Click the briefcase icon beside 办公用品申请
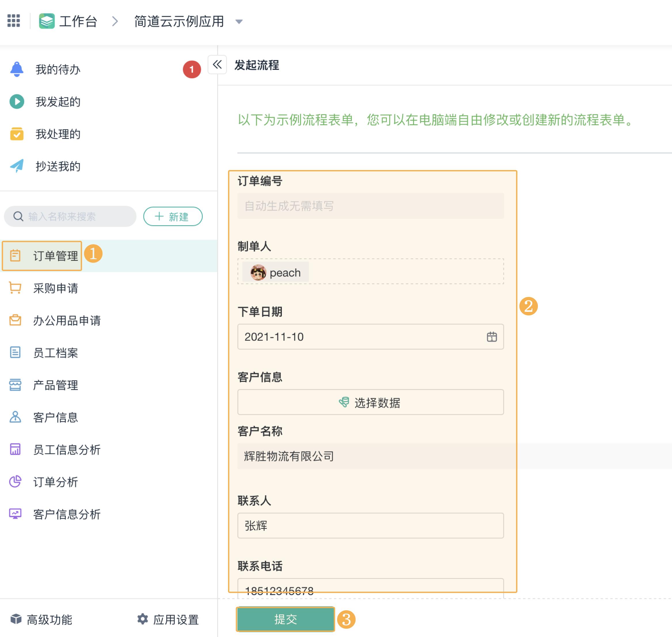Image resolution: width=672 pixels, height=637 pixels. click(15, 320)
